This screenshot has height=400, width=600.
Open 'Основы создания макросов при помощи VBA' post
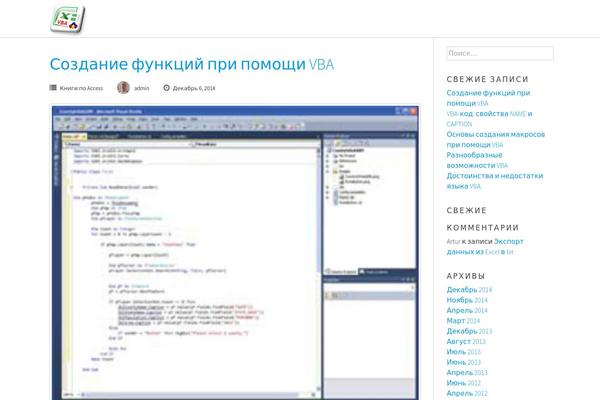[496, 139]
